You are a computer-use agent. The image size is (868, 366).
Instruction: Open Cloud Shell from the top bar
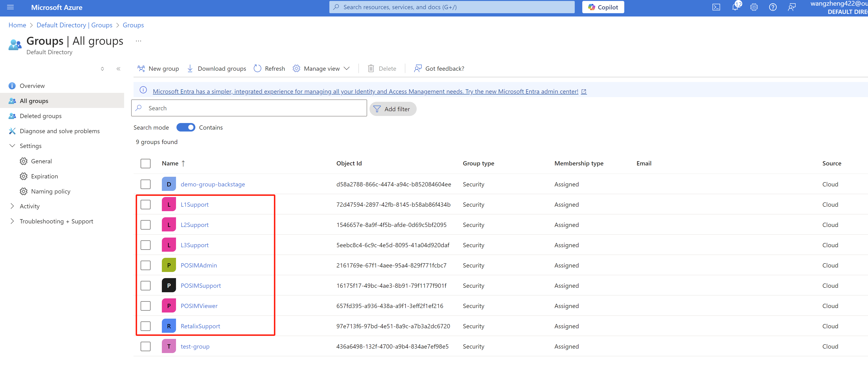click(716, 7)
